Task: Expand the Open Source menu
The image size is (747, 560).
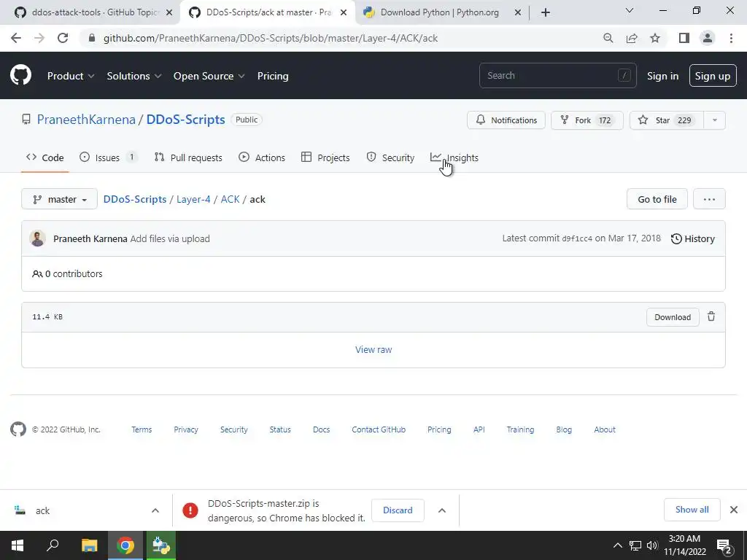Action: (209, 76)
